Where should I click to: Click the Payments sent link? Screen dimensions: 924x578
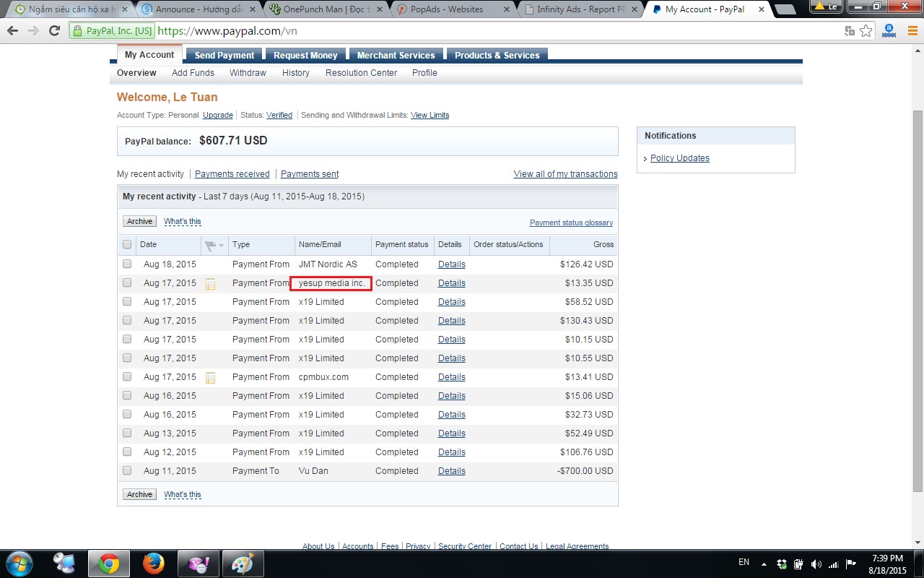tap(310, 174)
